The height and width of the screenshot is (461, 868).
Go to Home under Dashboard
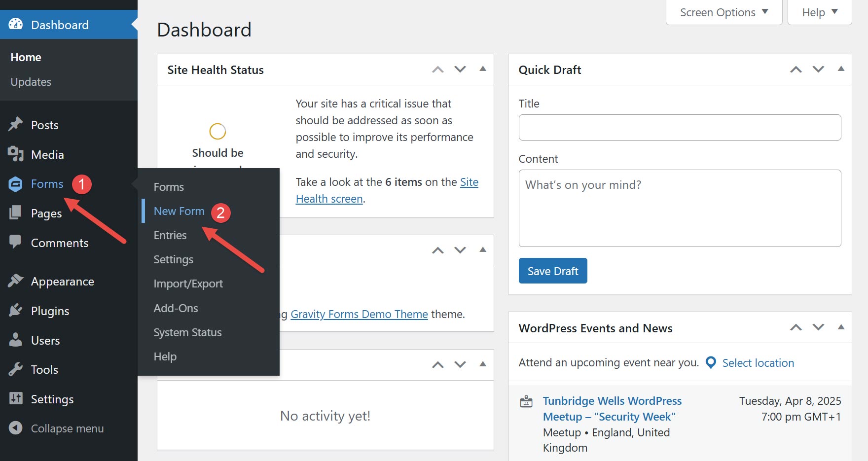[26, 57]
